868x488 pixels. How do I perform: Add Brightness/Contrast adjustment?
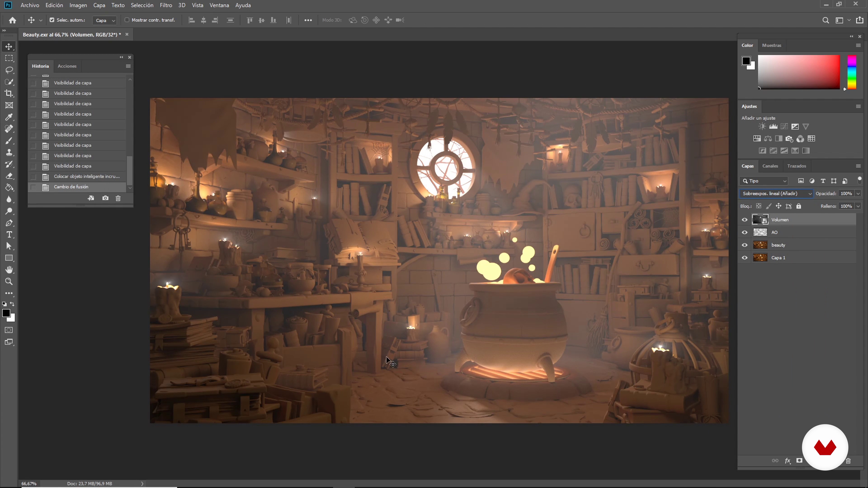click(x=762, y=127)
